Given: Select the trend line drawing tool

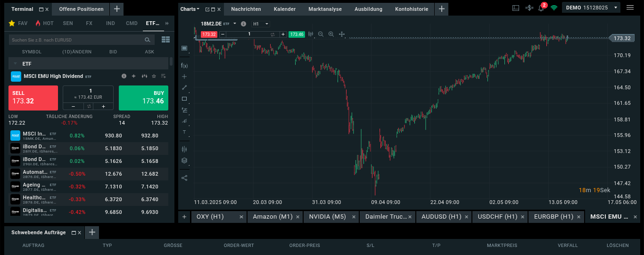Looking at the screenshot, I should point(184,87).
